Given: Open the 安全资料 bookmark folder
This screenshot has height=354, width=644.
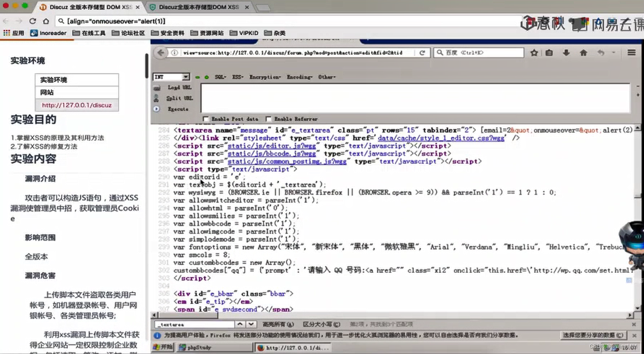Looking at the screenshot, I should 168,33.
